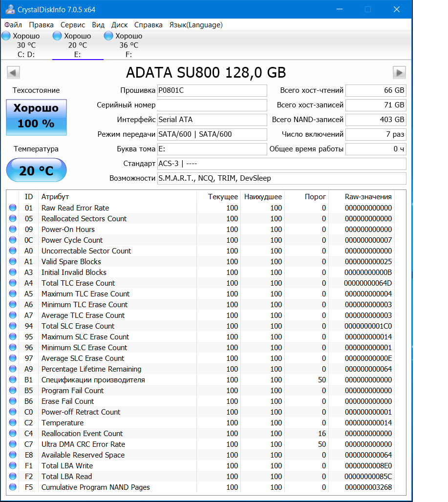
Task: Open the Вид menu
Action: point(98,24)
